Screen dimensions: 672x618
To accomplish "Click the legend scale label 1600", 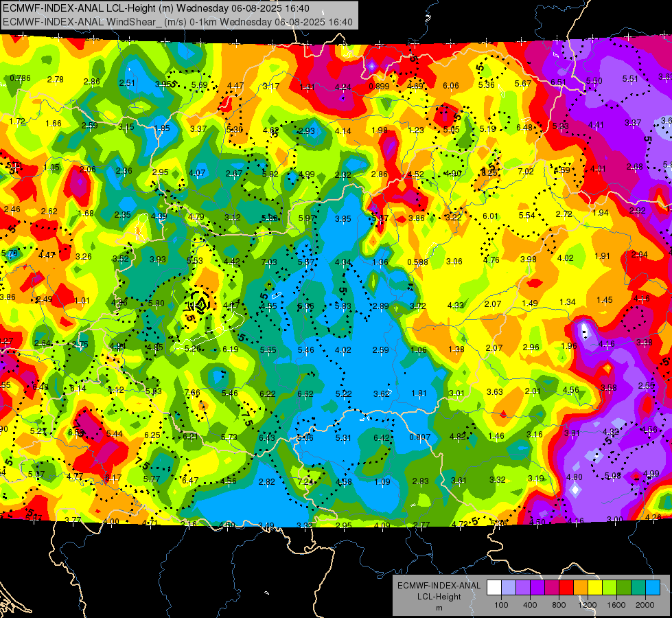I will 616,605.
